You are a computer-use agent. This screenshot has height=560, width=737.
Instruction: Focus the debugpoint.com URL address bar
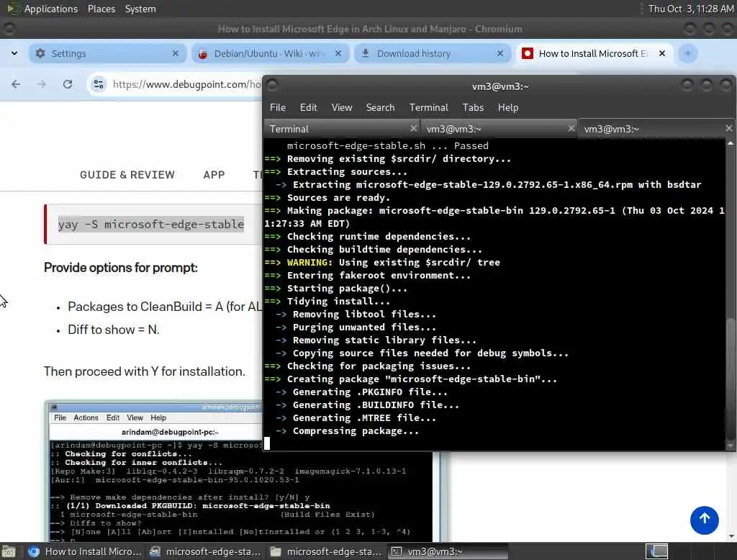(x=186, y=84)
